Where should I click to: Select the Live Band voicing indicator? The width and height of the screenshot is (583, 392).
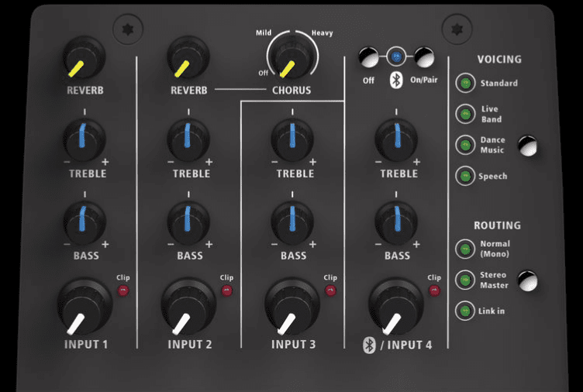pyautogui.click(x=465, y=114)
